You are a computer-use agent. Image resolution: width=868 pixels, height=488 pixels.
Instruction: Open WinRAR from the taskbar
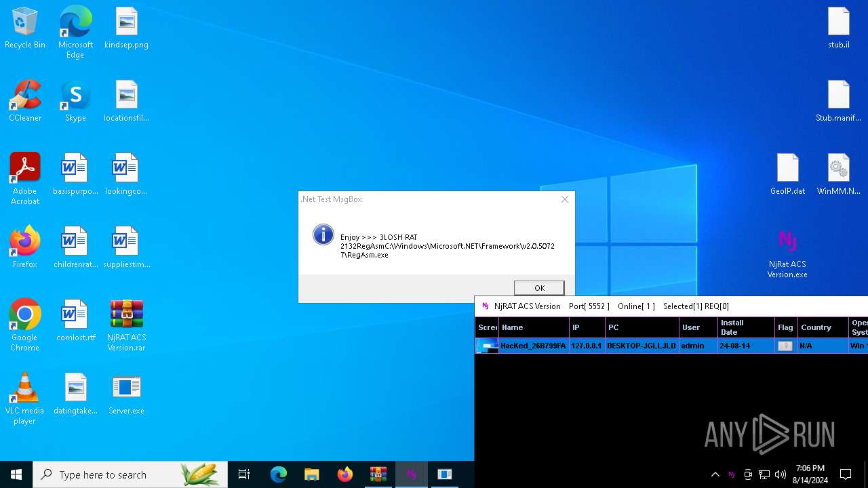pyautogui.click(x=378, y=474)
